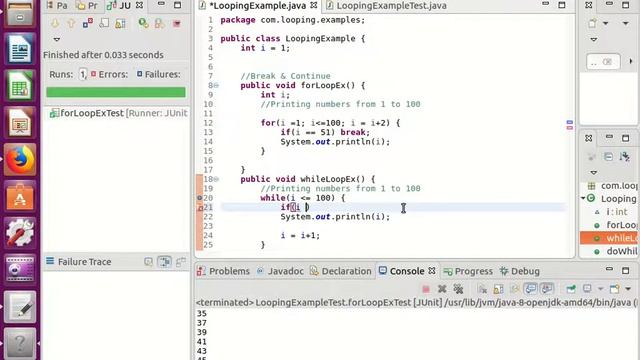Click Remove All Terminated Launches icon
This screenshot has width=640, height=360.
pos(458,289)
